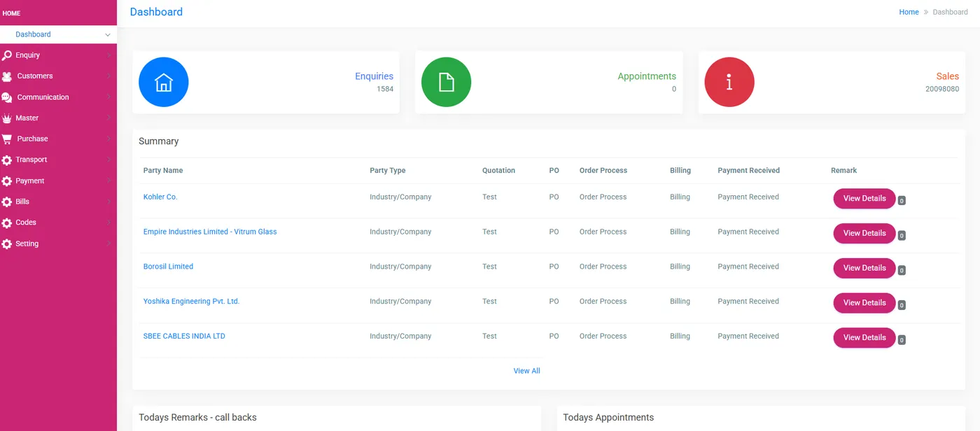Open the Transport sidebar menu
980x431 pixels.
(x=58, y=160)
